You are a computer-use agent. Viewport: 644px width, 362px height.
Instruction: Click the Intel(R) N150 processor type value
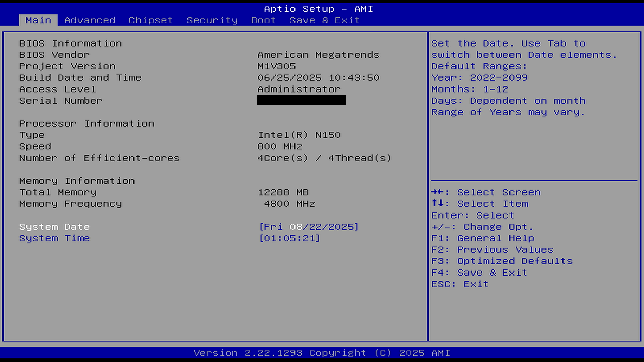(x=299, y=135)
